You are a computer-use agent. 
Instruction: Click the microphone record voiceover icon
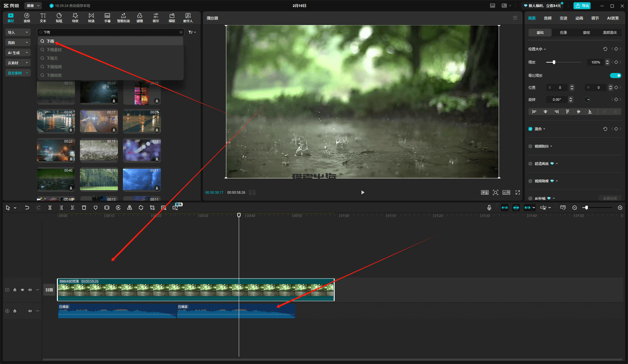point(489,208)
